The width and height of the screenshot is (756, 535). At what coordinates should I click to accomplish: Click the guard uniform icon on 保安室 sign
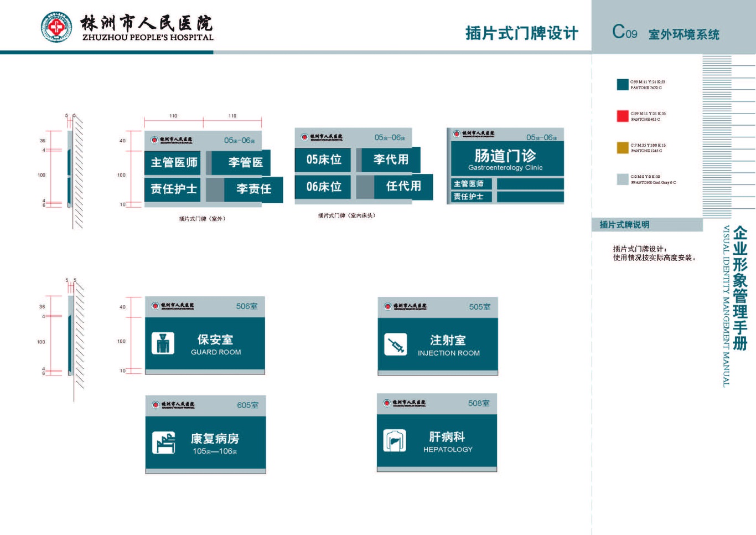click(163, 343)
